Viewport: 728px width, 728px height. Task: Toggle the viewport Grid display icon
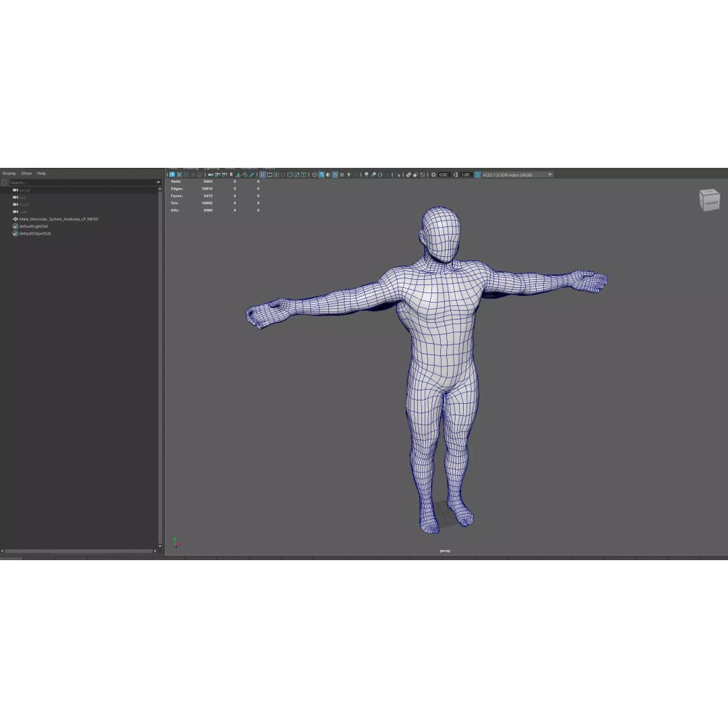262,175
